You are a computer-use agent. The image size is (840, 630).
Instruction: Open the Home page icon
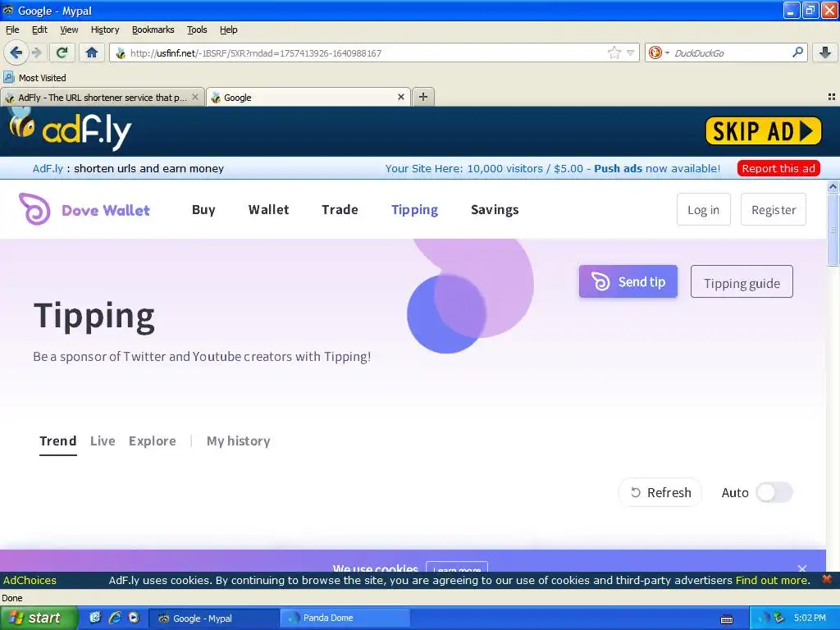[x=92, y=52]
